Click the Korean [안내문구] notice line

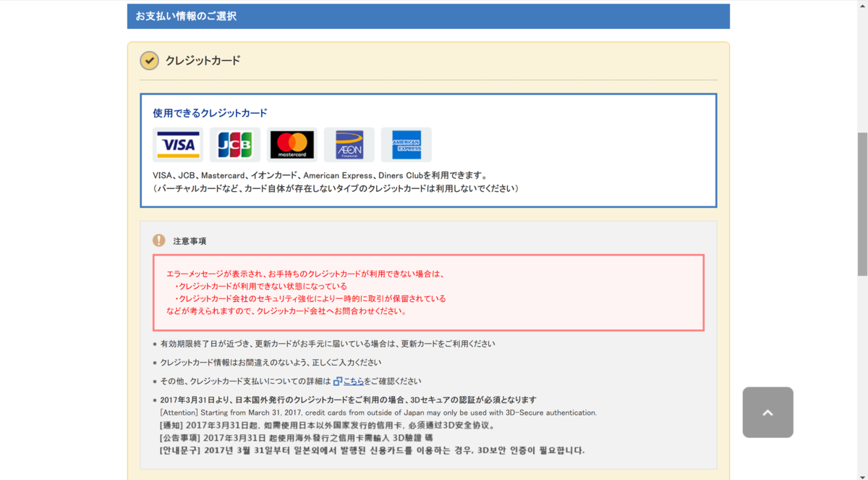373,450
